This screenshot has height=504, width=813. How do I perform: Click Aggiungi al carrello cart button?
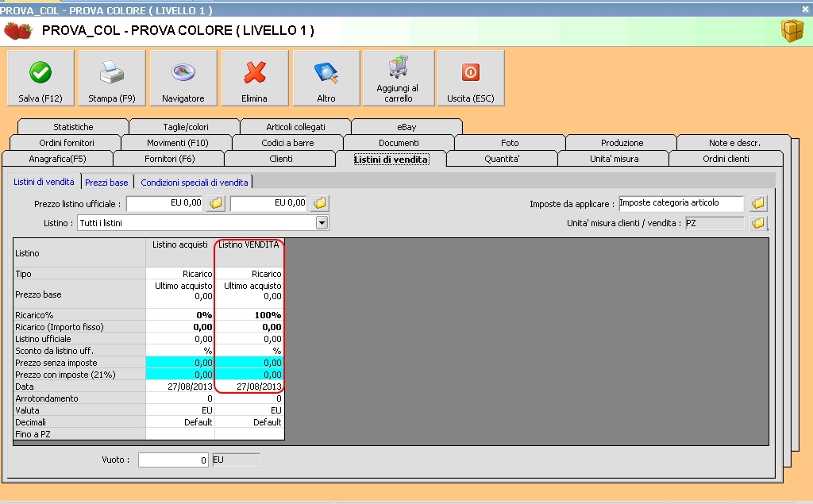[x=399, y=78]
